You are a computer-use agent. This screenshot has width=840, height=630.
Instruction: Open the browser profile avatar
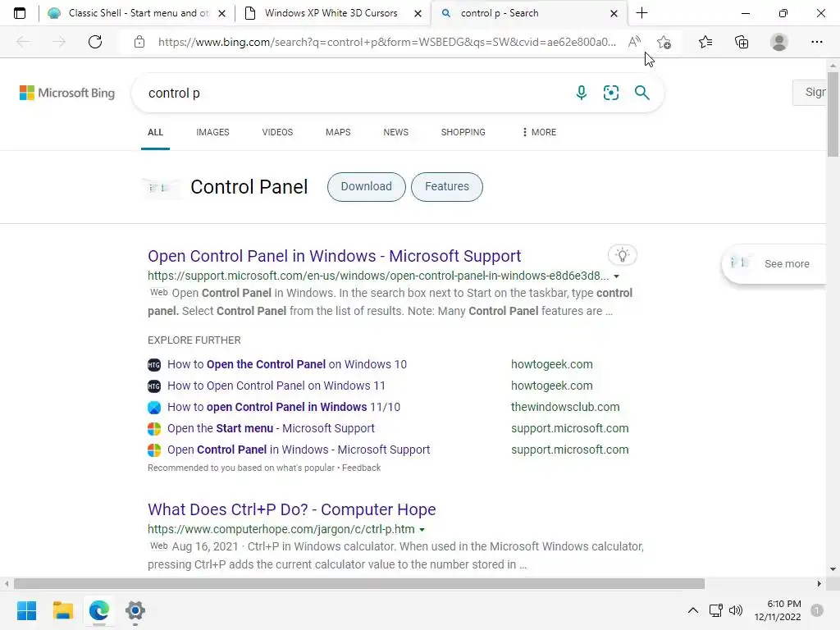coord(779,42)
